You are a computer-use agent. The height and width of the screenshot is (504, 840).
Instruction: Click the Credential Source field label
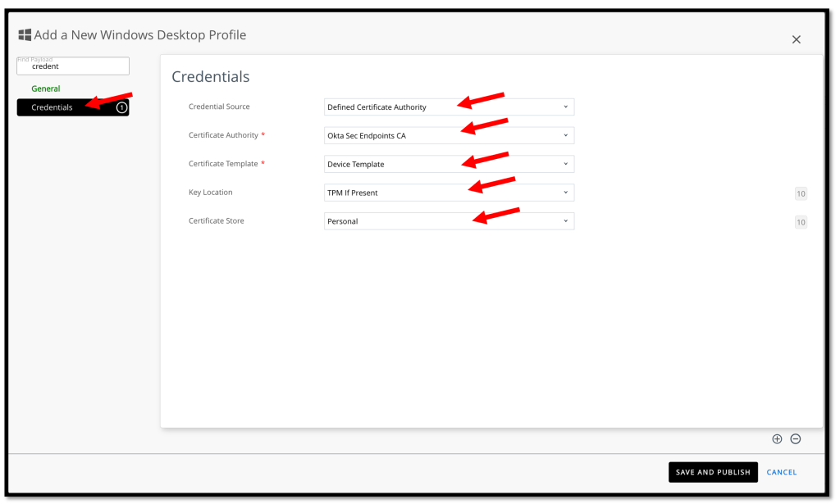pyautogui.click(x=219, y=107)
